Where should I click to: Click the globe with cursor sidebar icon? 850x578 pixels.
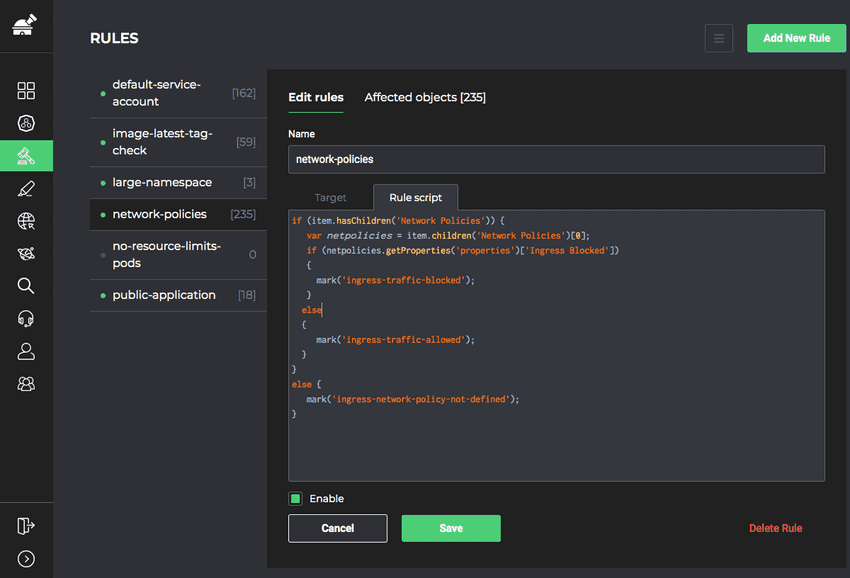click(x=26, y=222)
